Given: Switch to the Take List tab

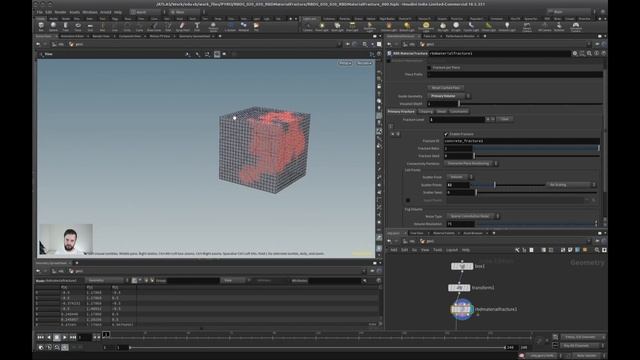Looking at the screenshot, I should click(429, 36).
